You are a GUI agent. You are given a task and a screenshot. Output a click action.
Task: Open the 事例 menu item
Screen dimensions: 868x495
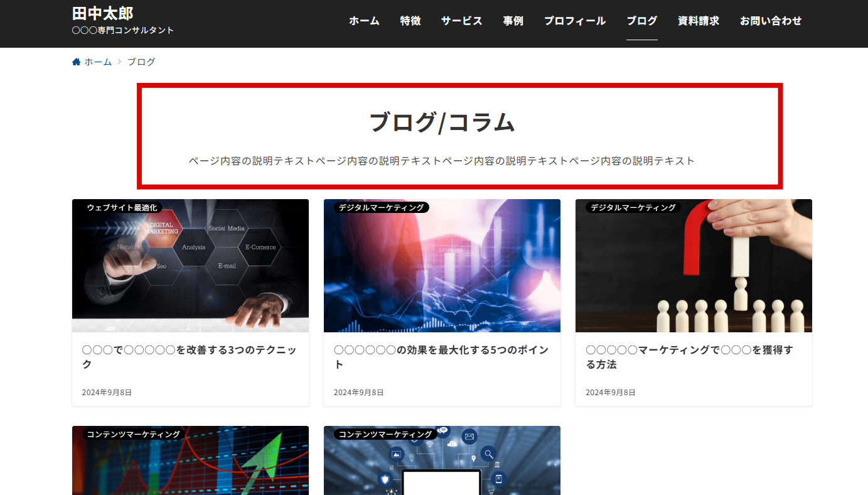(x=513, y=21)
